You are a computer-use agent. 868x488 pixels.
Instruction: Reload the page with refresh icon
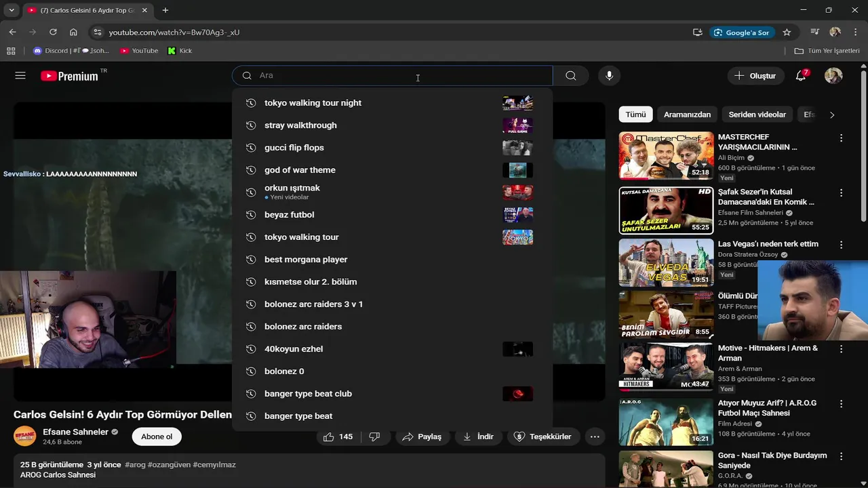53,32
